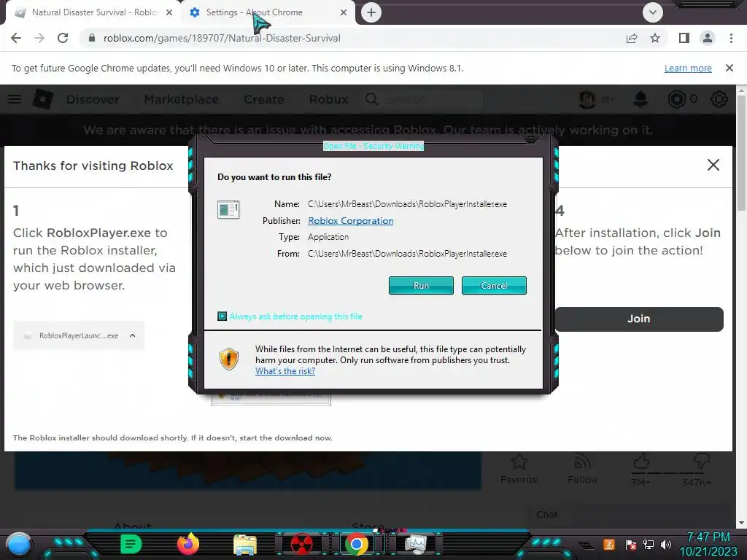The height and width of the screenshot is (560, 747).
Task: Expand the RobloxPlayerLauncher download chevron
Action: coord(133,335)
